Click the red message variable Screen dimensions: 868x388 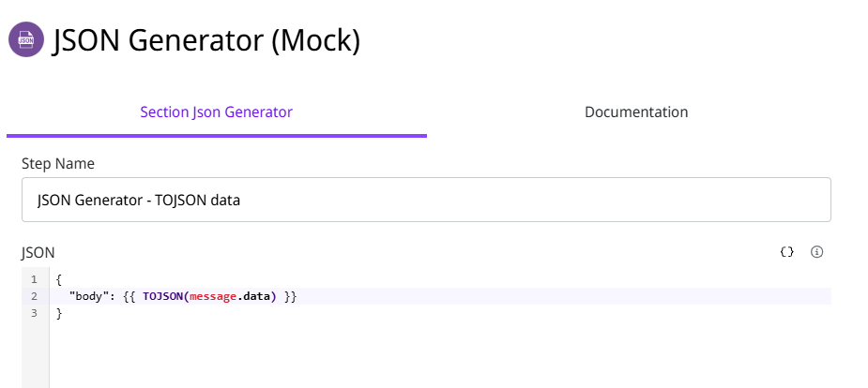pyautogui.click(x=212, y=296)
